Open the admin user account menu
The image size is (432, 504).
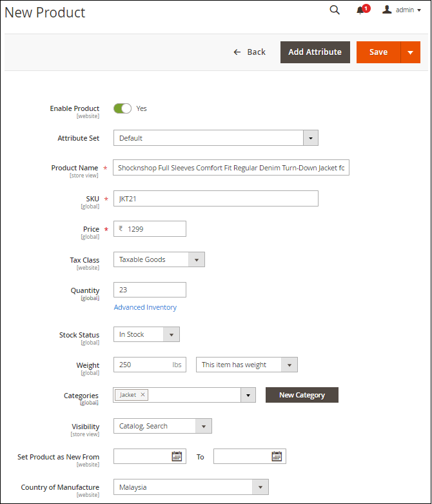402,10
